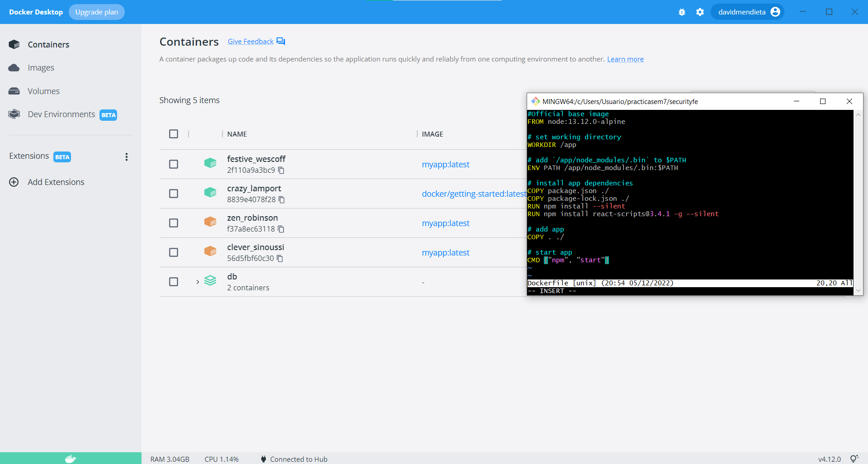Click the Add Extensions plus icon
868x464 pixels.
click(13, 182)
